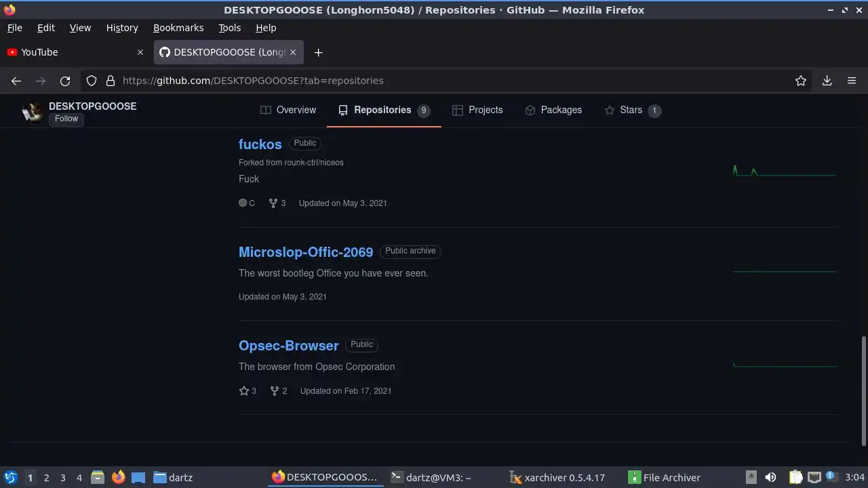
Task: Switch to workspace 3
Action: (x=63, y=478)
